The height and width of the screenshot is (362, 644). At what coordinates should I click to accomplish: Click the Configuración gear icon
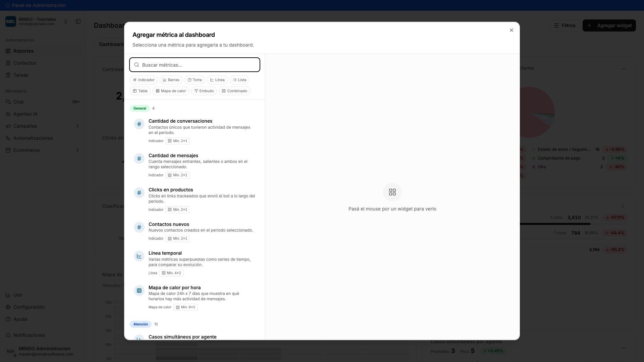(x=8, y=307)
